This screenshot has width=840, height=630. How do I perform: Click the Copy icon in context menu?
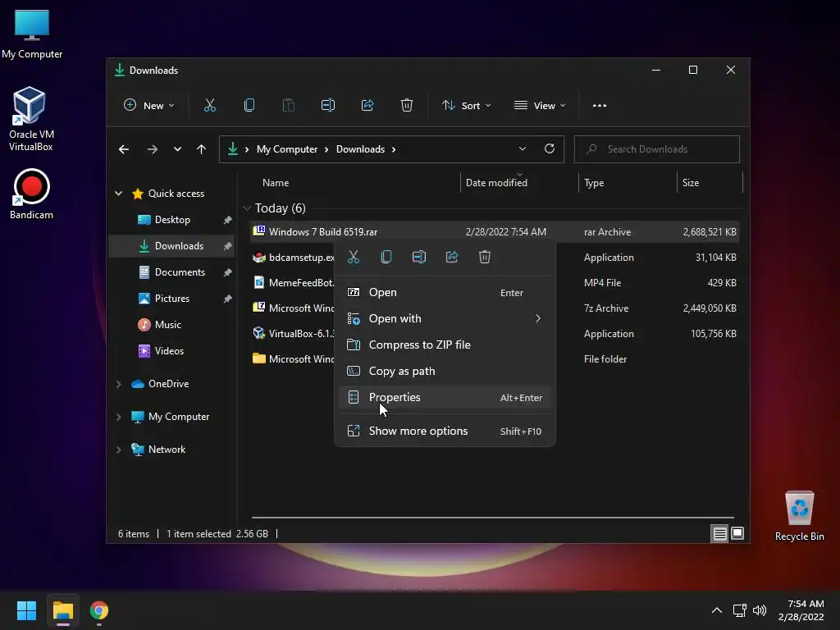(386, 257)
